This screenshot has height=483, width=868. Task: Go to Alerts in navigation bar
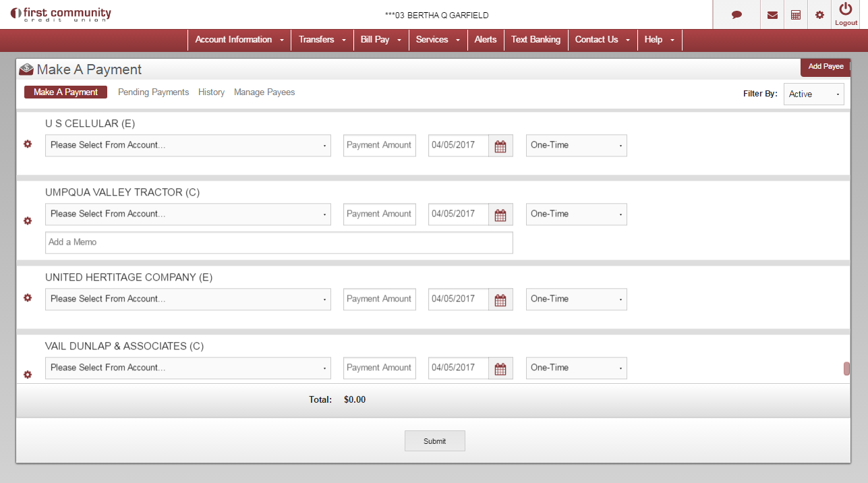(486, 40)
